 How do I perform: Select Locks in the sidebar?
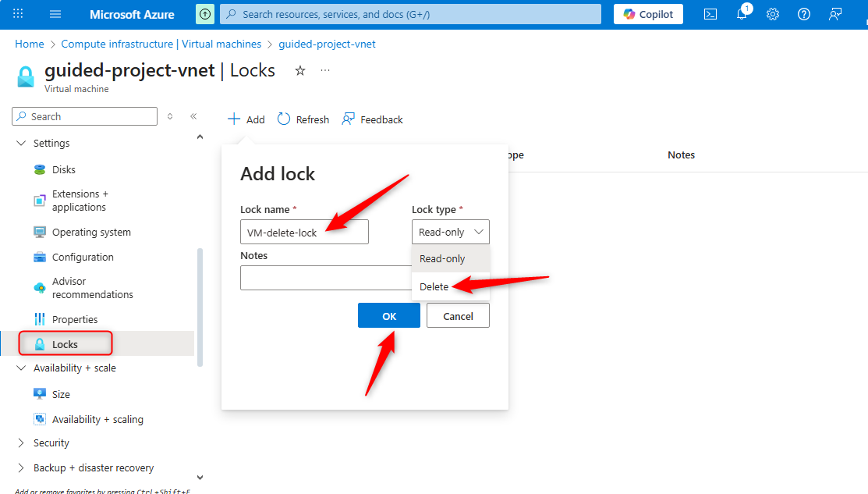pyautogui.click(x=65, y=344)
